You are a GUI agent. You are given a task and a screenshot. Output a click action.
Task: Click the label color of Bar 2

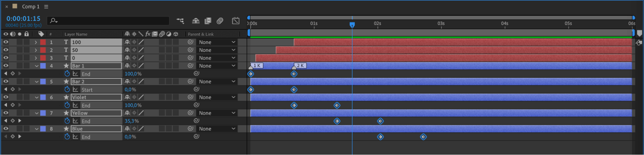pyautogui.click(x=43, y=81)
